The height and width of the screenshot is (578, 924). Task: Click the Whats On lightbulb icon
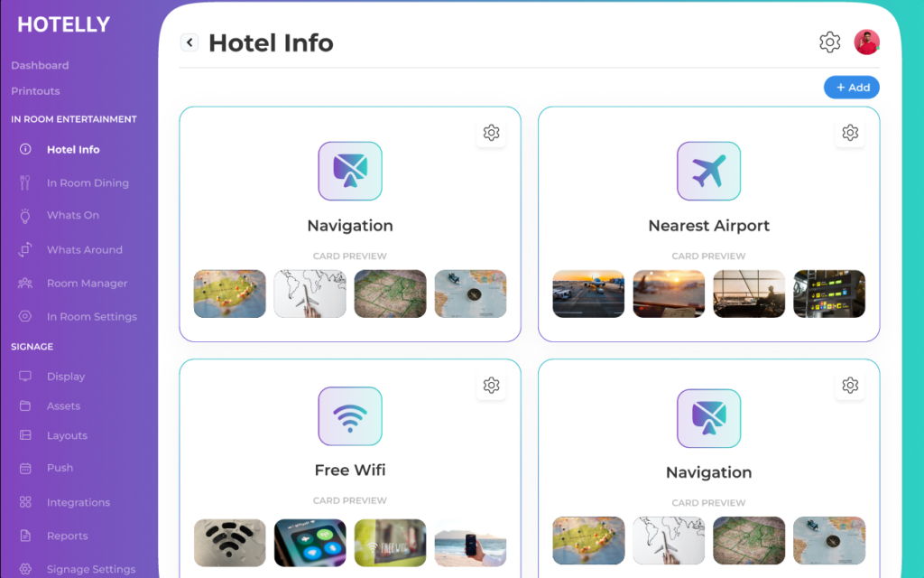click(x=25, y=216)
